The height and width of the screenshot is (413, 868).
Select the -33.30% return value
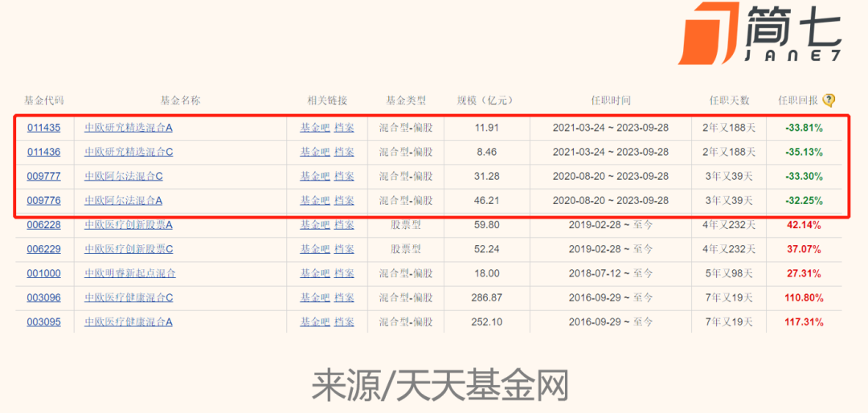point(804,177)
